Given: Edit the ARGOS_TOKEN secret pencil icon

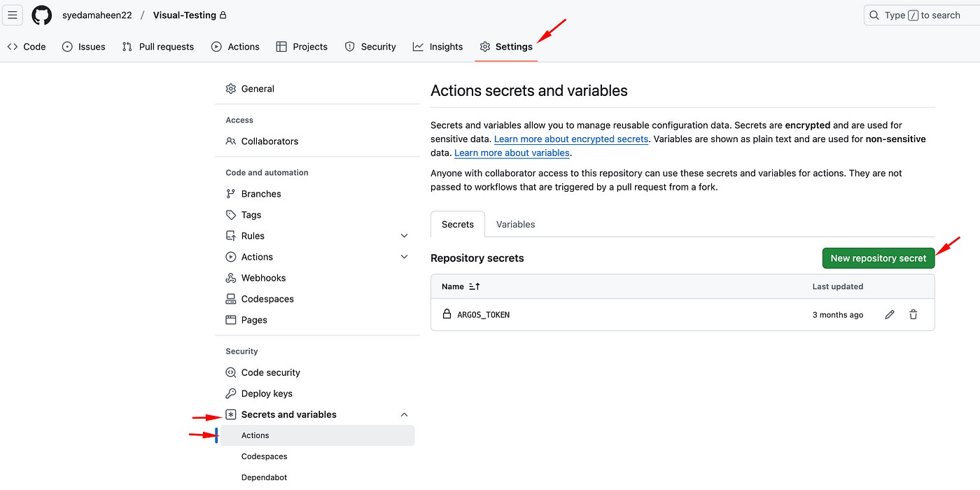Looking at the screenshot, I should click(x=890, y=315).
